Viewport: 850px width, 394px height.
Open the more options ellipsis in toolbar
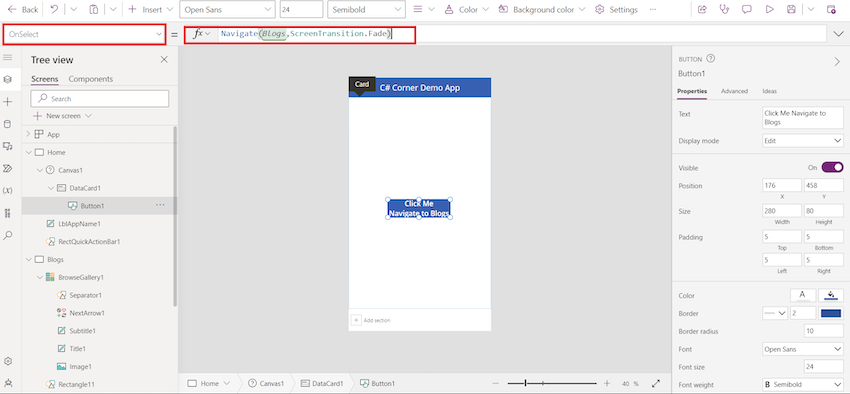tap(653, 10)
